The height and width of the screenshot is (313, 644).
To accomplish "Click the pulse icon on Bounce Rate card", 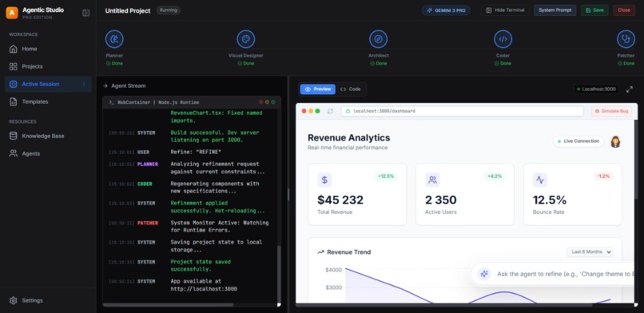I will pyautogui.click(x=540, y=180).
